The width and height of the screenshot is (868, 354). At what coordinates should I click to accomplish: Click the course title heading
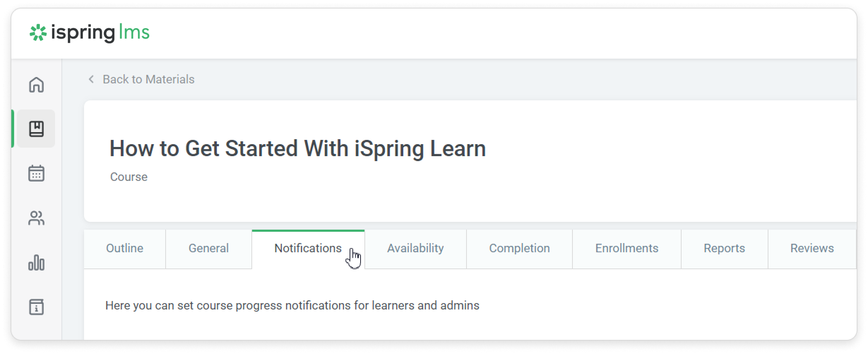[x=297, y=148]
